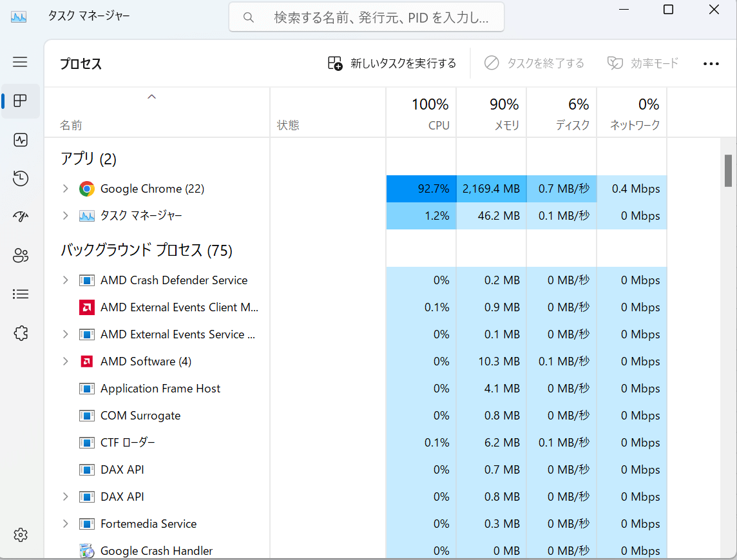This screenshot has width=737, height=560.
Task: Click the search magnifier icon
Action: pyautogui.click(x=248, y=18)
